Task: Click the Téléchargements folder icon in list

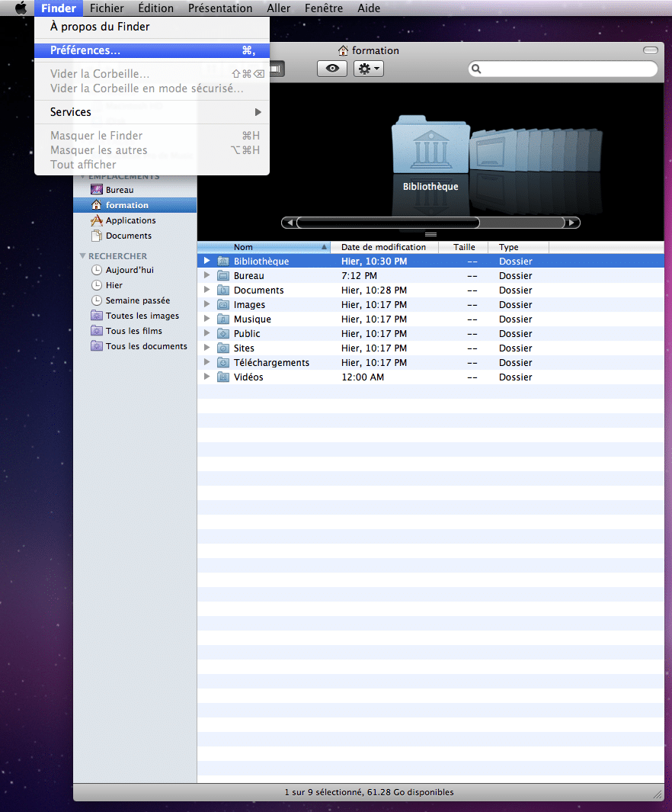Action: click(223, 362)
